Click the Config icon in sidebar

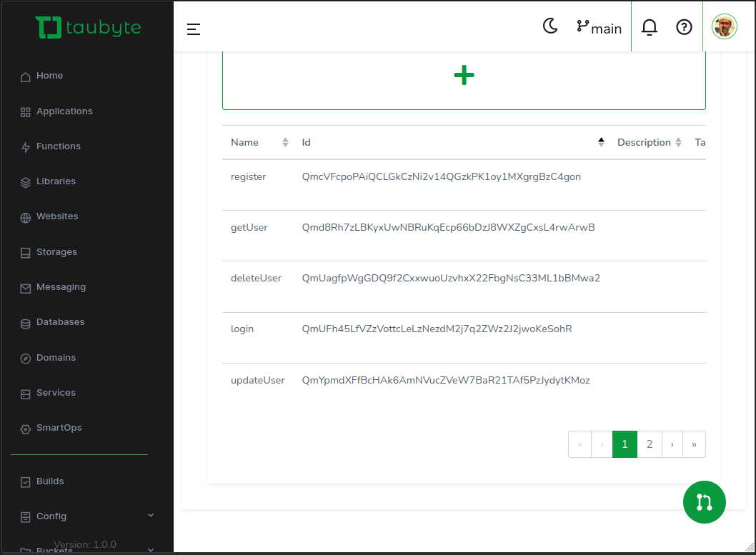pos(26,517)
